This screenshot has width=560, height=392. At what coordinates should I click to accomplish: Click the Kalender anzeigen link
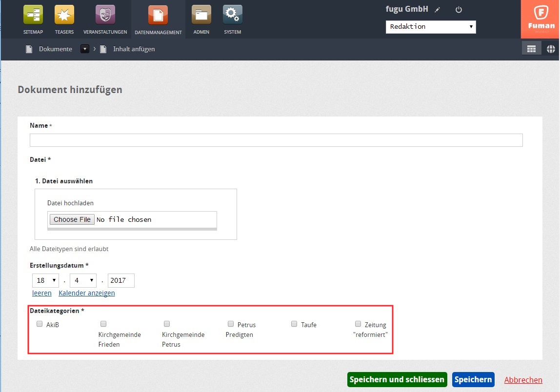pyautogui.click(x=87, y=293)
